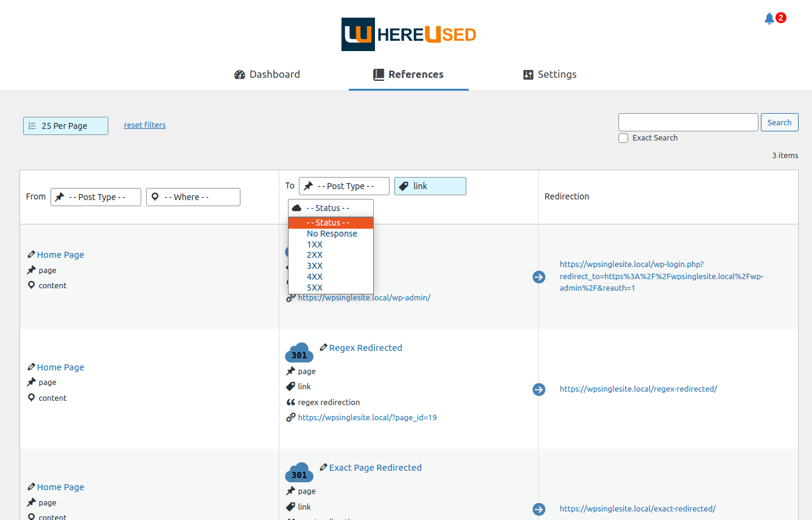The height and width of the screenshot is (520, 812).
Task: Click the reset filters link
Action: [145, 125]
